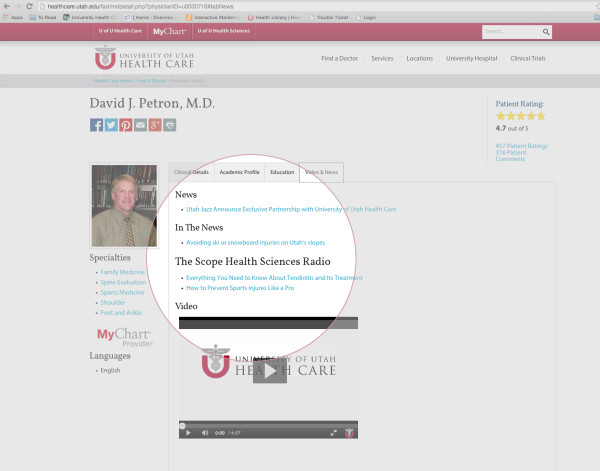
Task: Open the Foot and Ankle specialty link
Action: [x=121, y=313]
